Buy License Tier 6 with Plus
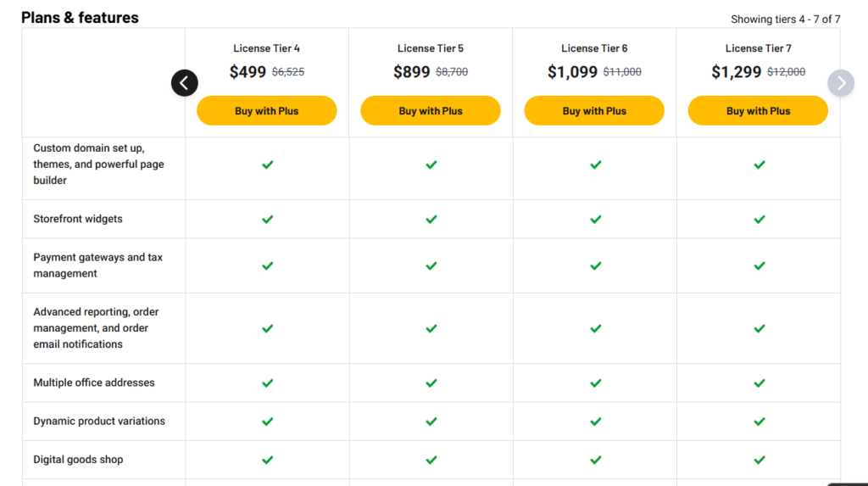Image resolution: width=868 pixels, height=486 pixels. pyautogui.click(x=594, y=111)
